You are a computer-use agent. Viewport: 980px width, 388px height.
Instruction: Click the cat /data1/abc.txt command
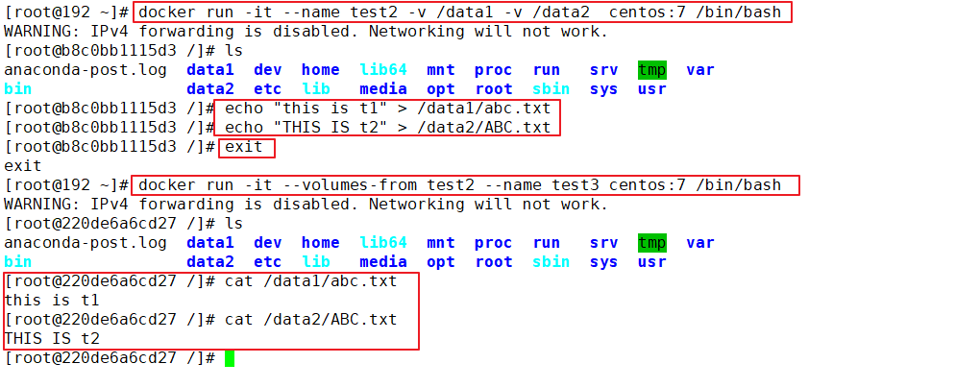[310, 281]
